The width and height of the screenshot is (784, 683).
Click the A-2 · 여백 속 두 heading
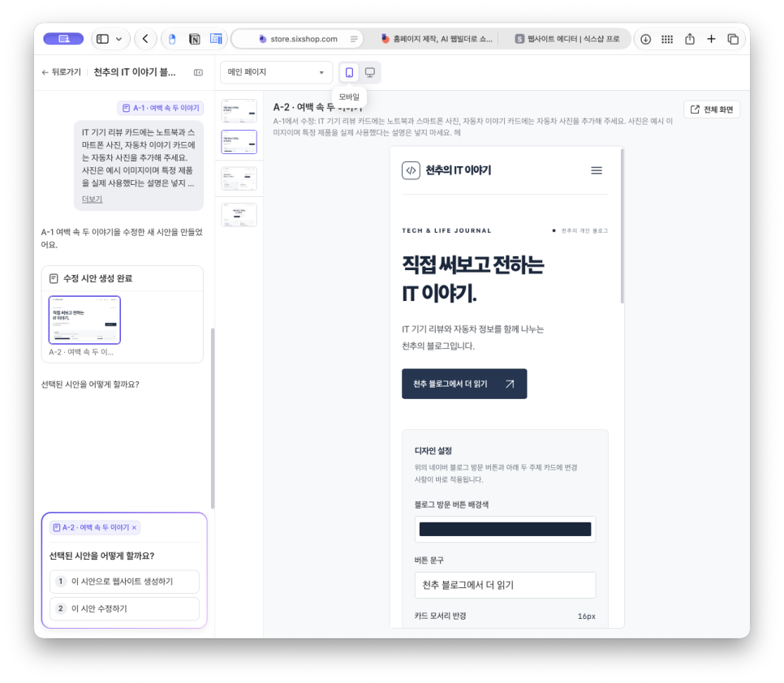[x=317, y=107]
